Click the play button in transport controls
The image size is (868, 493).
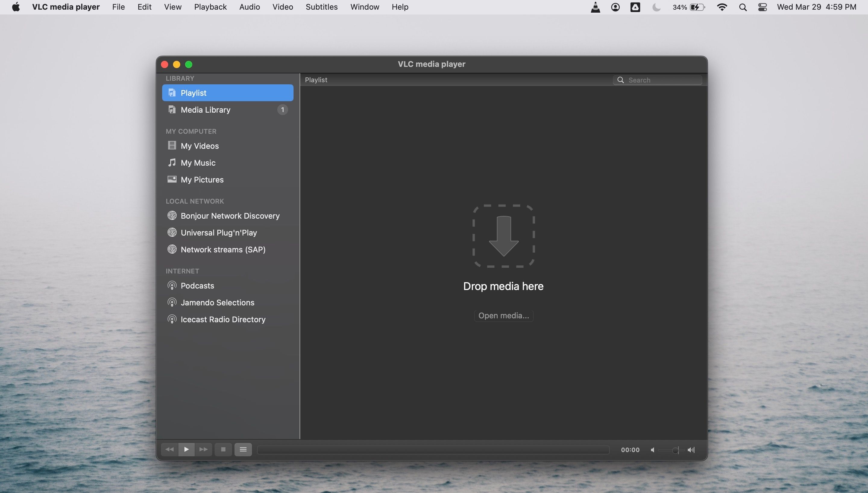point(186,450)
